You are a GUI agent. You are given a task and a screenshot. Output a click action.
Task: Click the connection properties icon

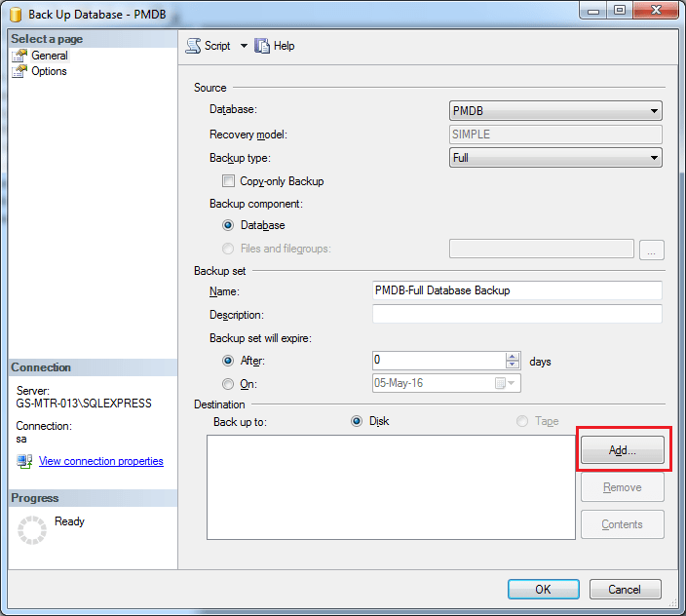(24, 461)
